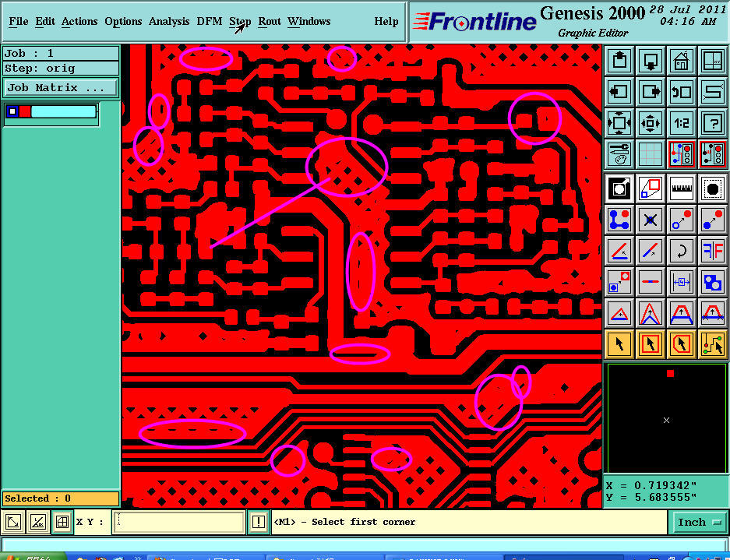The width and height of the screenshot is (730, 560).
Task: Click the pan up arrow icon
Action: (619, 60)
